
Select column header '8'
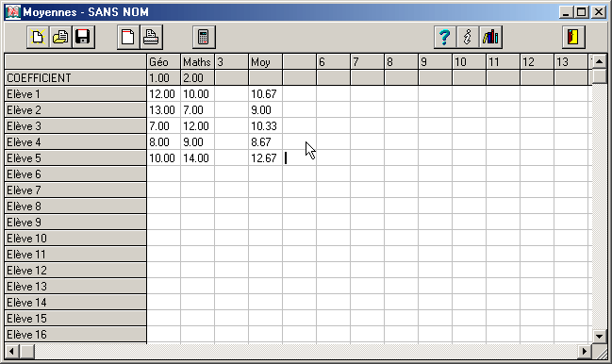pos(401,62)
